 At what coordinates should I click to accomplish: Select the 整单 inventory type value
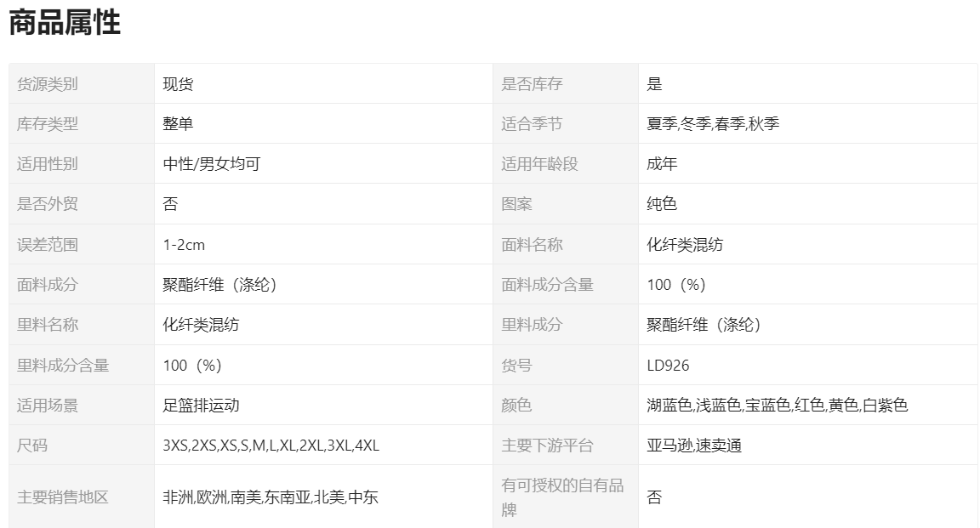click(178, 124)
